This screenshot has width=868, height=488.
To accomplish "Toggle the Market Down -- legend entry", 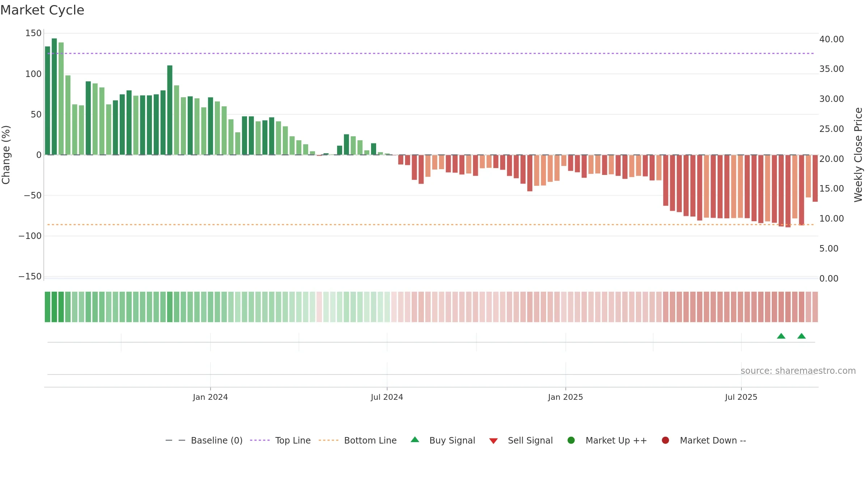I will pyautogui.click(x=704, y=440).
